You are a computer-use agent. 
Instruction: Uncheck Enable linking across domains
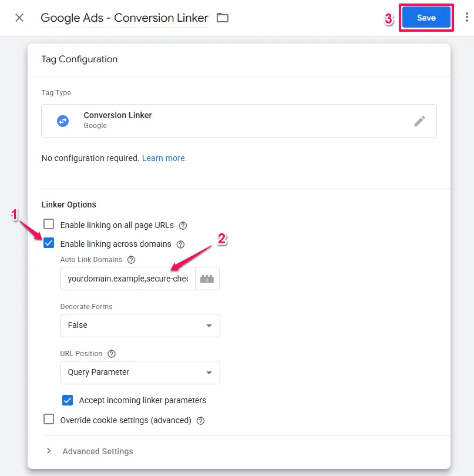point(49,243)
